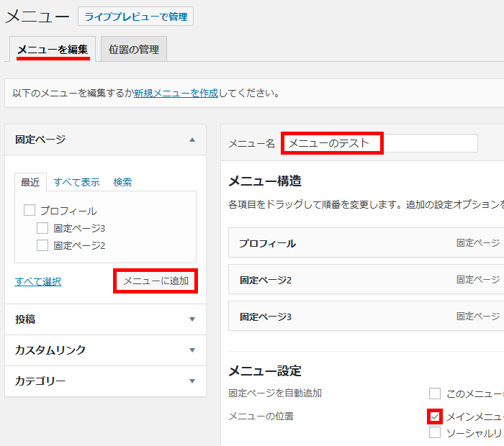Screen dimensions: 504x446
Task: Collapse the 固定ページ panel arrow
Action: (192, 140)
